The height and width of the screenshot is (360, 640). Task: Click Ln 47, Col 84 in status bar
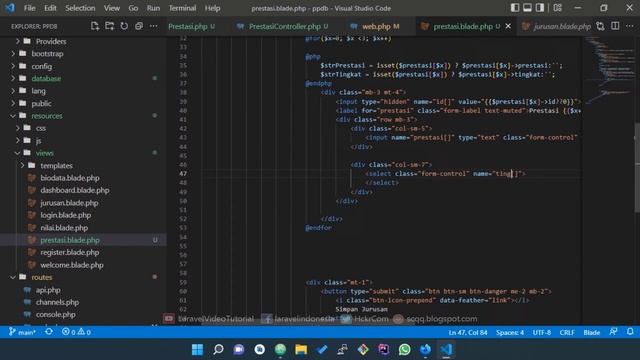[x=468, y=333]
